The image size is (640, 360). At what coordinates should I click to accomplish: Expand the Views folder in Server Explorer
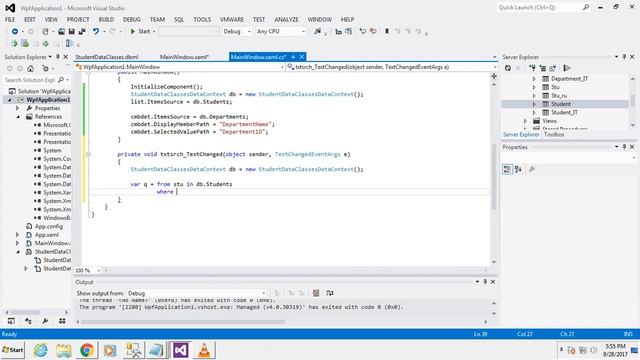coord(525,121)
